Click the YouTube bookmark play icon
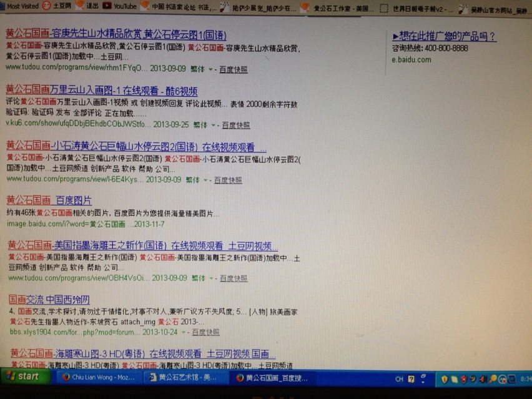 point(107,6)
